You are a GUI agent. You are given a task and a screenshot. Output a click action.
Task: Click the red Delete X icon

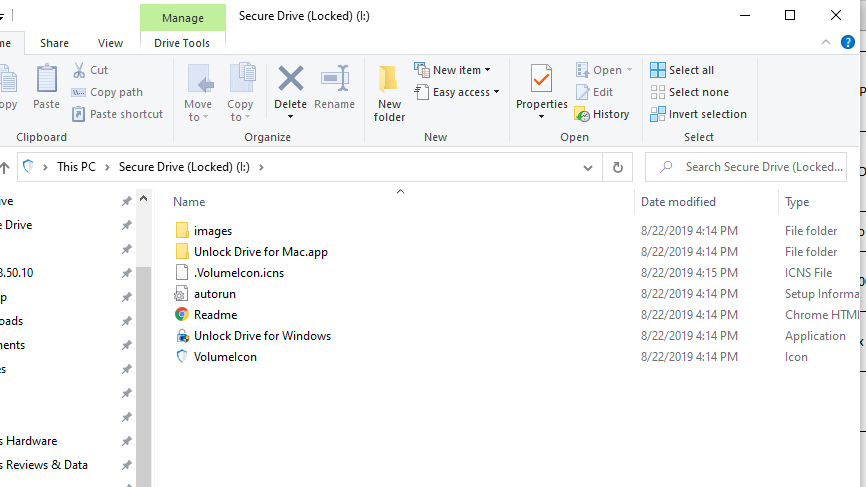291,78
